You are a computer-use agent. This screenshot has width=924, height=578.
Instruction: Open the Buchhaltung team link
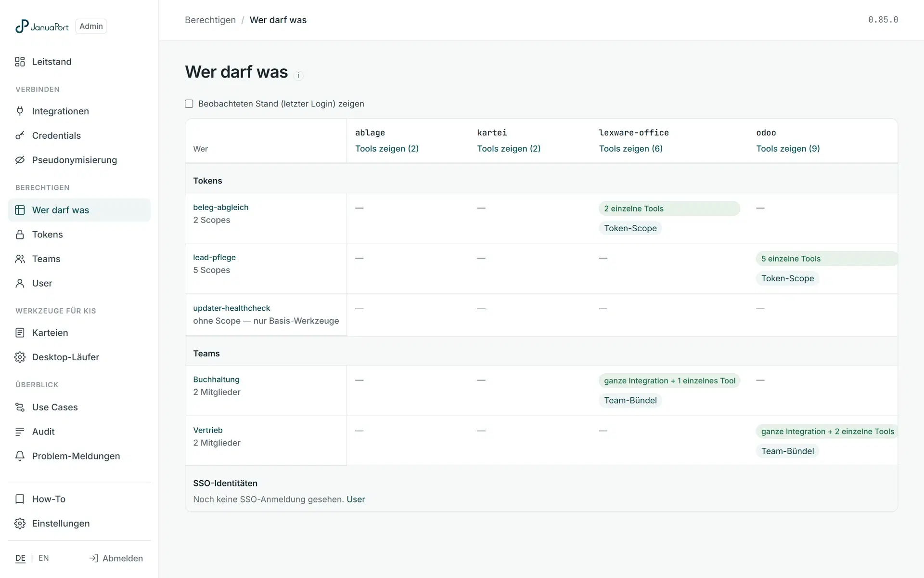coord(216,379)
